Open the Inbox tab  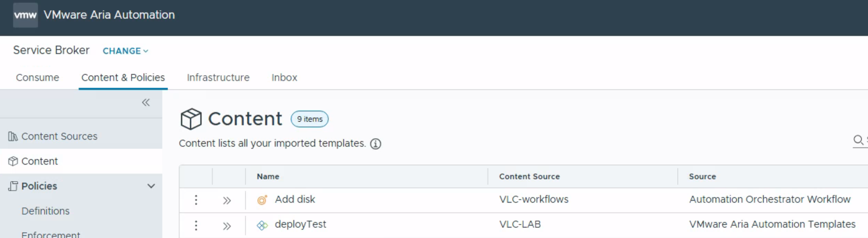tap(284, 77)
